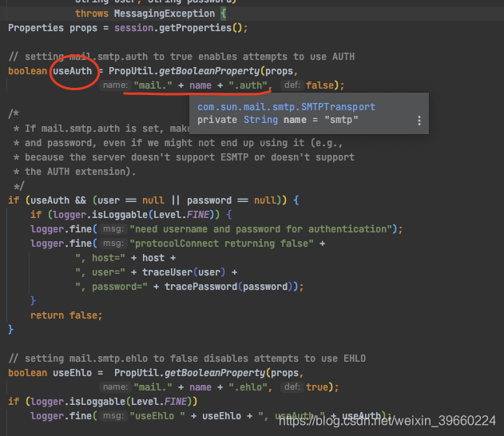Click the "need username and password" string

[x=260, y=229]
